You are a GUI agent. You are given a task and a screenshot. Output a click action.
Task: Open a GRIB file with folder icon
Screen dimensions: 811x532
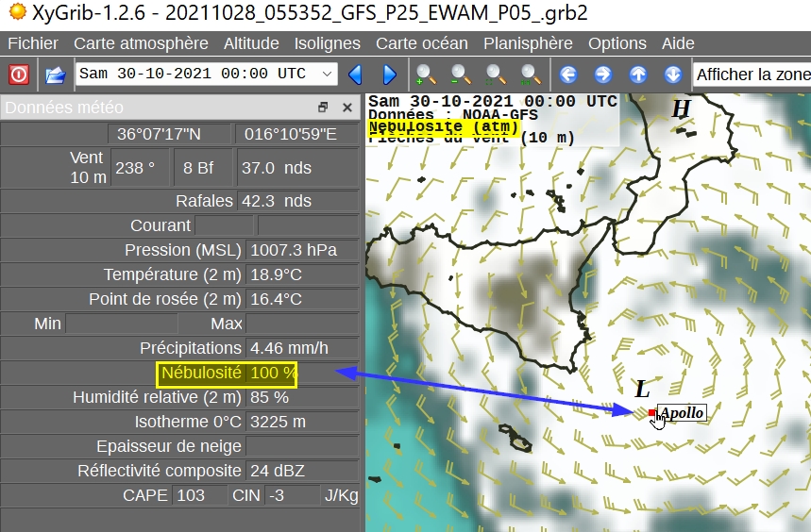pyautogui.click(x=56, y=75)
